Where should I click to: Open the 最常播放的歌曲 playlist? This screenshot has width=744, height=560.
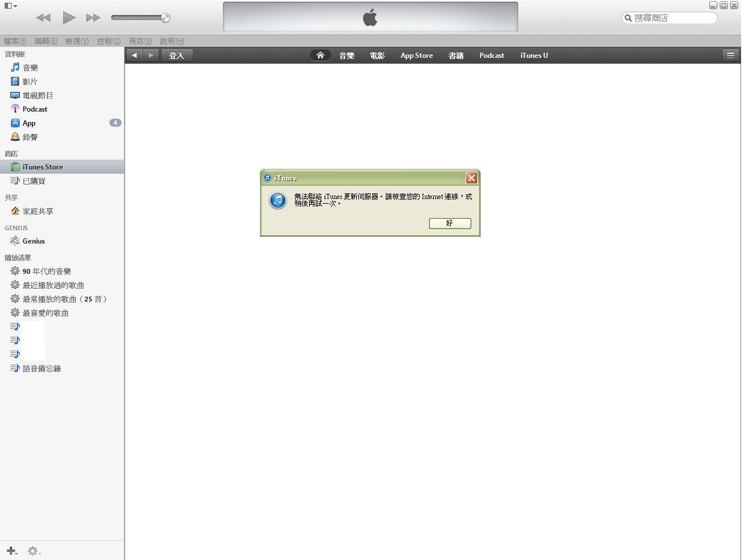pos(62,299)
